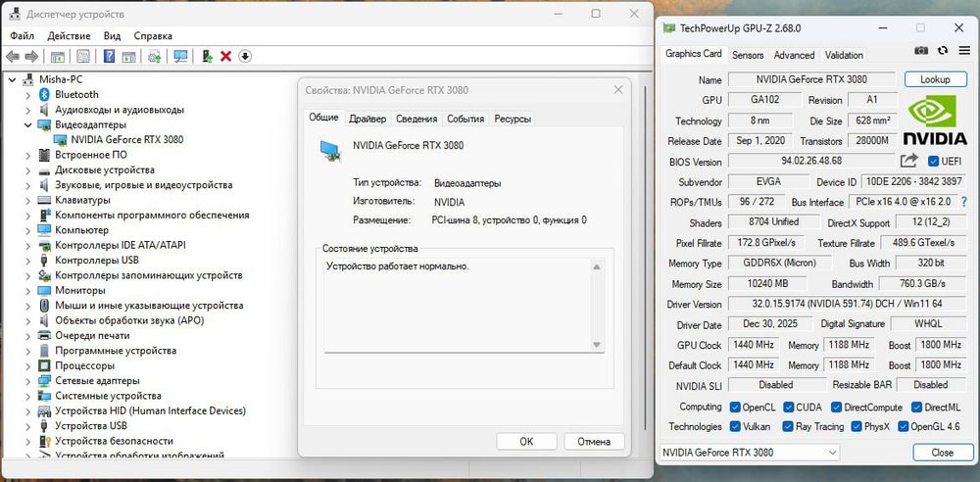Switch to the Сведения tab
The image size is (980, 482).
tap(416, 119)
